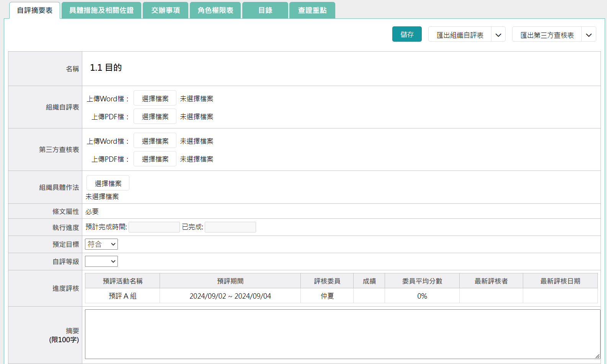Click the 匯出組織自評表 button
The height and width of the screenshot is (364, 607).
coord(460,35)
